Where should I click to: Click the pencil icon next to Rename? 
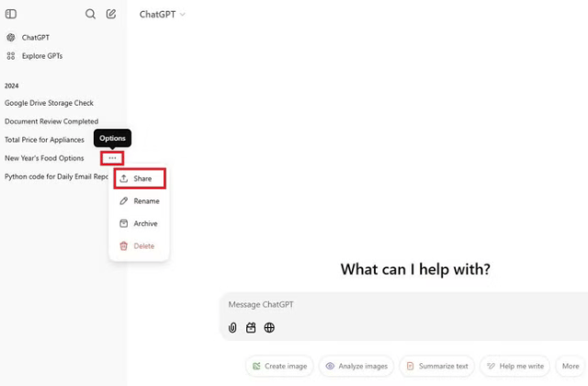click(x=124, y=201)
